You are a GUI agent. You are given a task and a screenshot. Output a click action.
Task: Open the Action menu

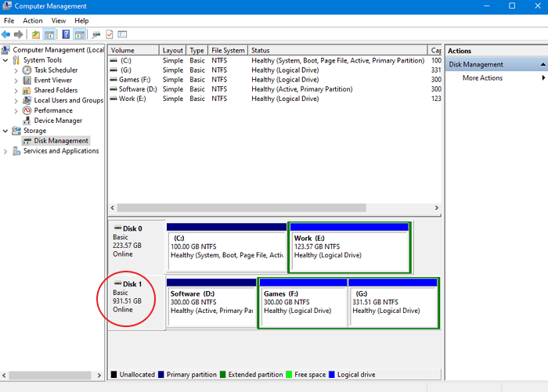tap(33, 20)
